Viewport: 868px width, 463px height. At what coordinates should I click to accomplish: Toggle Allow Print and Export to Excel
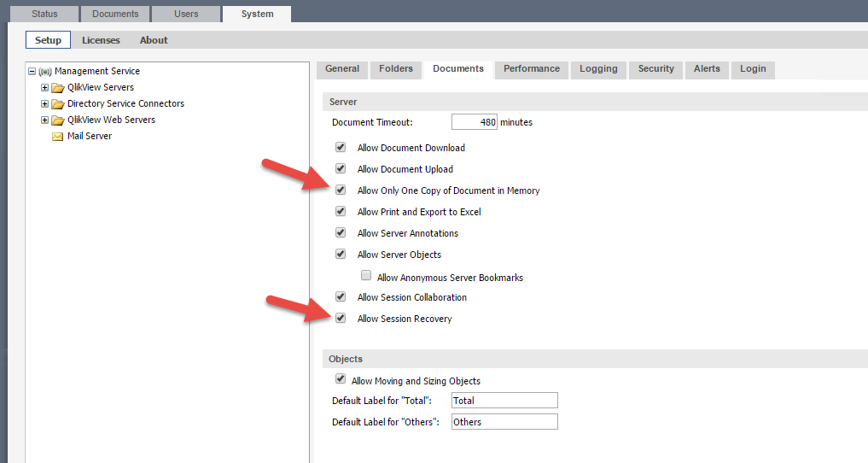[x=341, y=211]
